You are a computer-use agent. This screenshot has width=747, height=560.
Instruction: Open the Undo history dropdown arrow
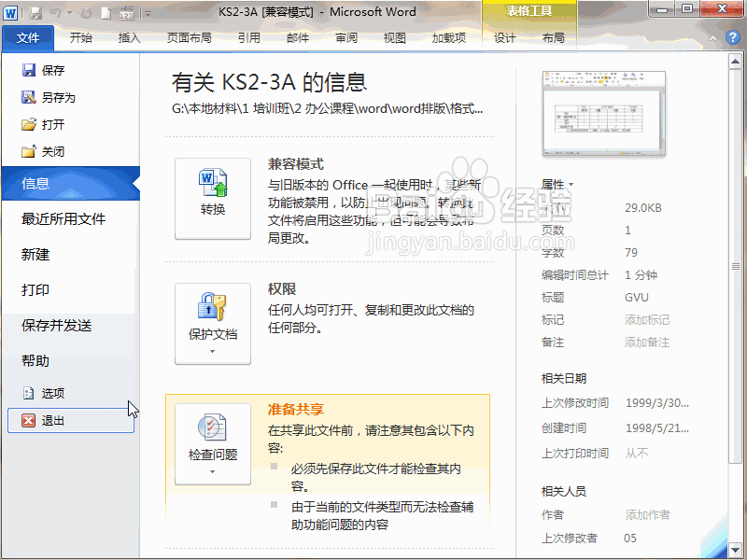pyautogui.click(x=69, y=13)
